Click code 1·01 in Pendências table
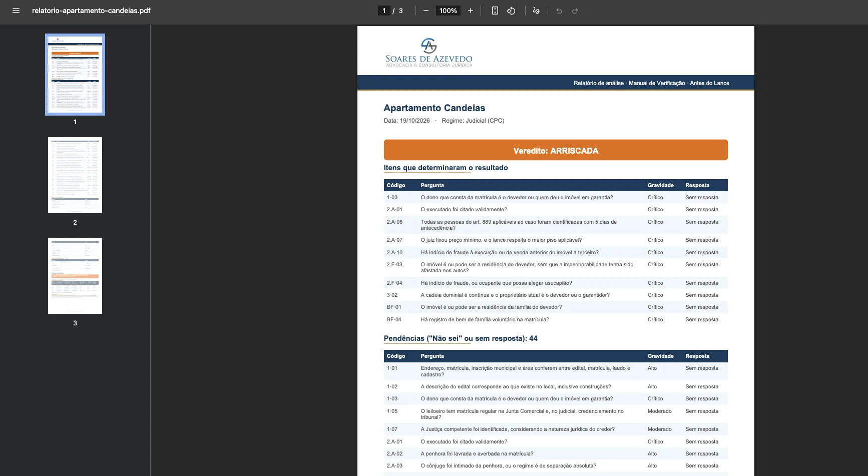 pos(392,368)
